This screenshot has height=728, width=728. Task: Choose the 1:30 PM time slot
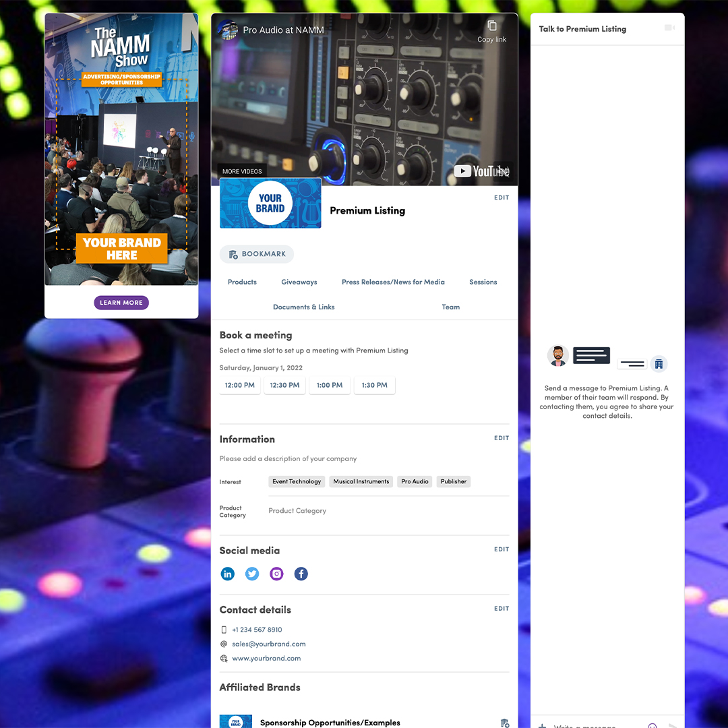pyautogui.click(x=374, y=385)
